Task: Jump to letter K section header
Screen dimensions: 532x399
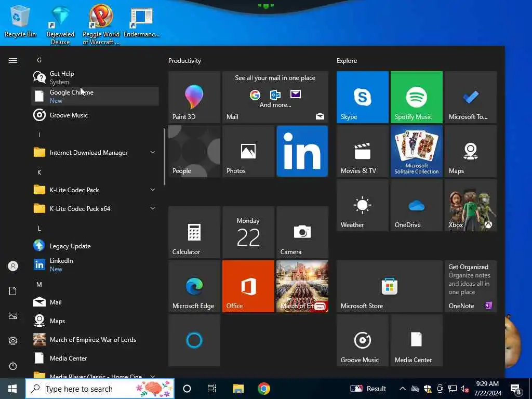Action: (x=39, y=172)
